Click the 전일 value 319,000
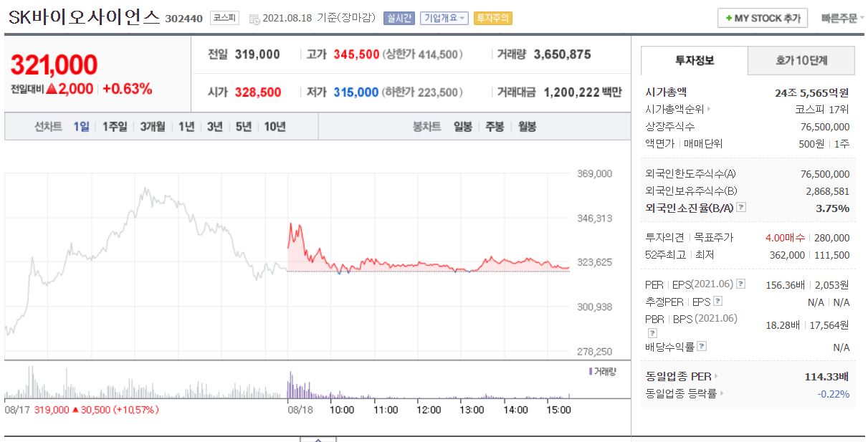 click(x=257, y=54)
